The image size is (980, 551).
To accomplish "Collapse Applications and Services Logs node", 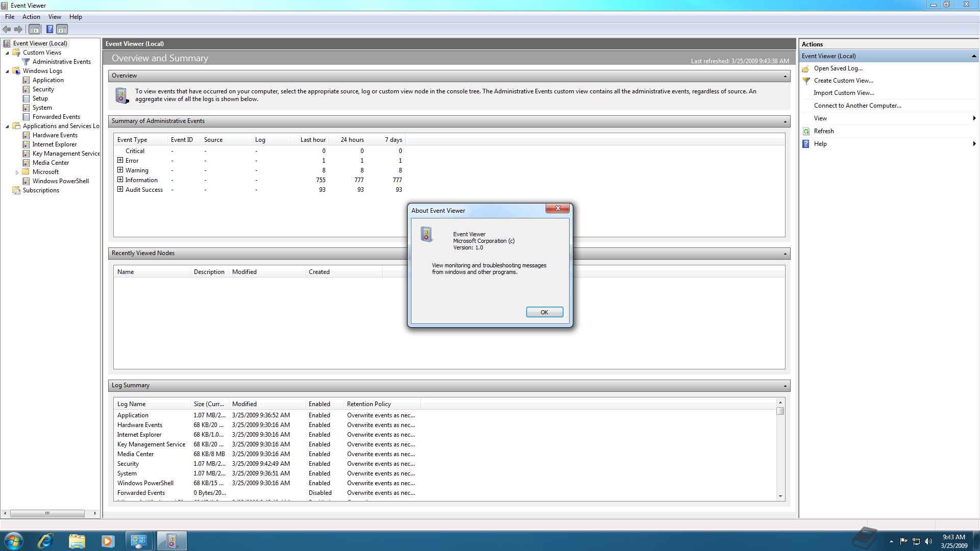I will point(7,126).
